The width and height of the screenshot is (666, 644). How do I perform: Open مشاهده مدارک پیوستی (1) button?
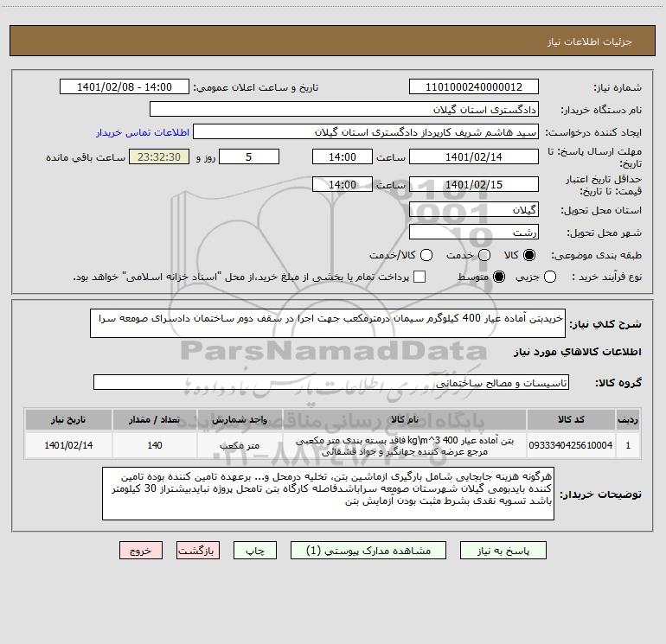tap(368, 551)
